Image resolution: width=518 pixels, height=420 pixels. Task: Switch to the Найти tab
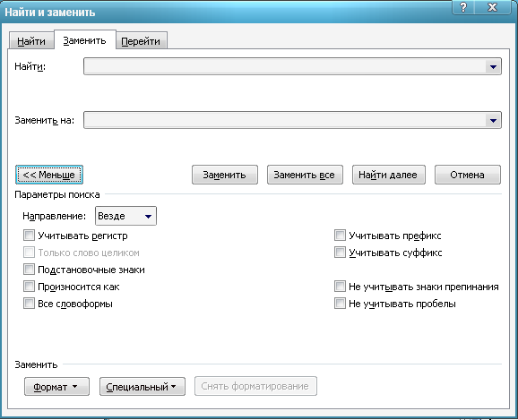(x=31, y=41)
